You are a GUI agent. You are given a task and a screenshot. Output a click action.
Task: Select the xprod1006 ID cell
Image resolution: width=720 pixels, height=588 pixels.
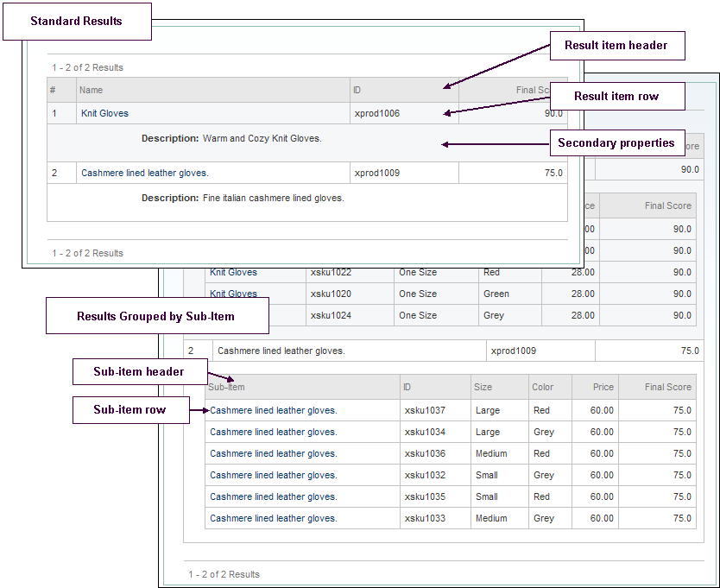pyautogui.click(x=404, y=113)
